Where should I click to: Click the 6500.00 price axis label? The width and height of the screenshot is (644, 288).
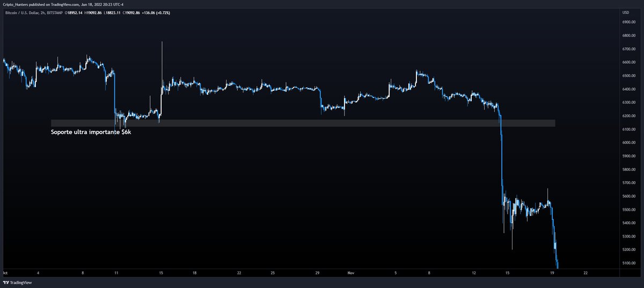pos(629,76)
